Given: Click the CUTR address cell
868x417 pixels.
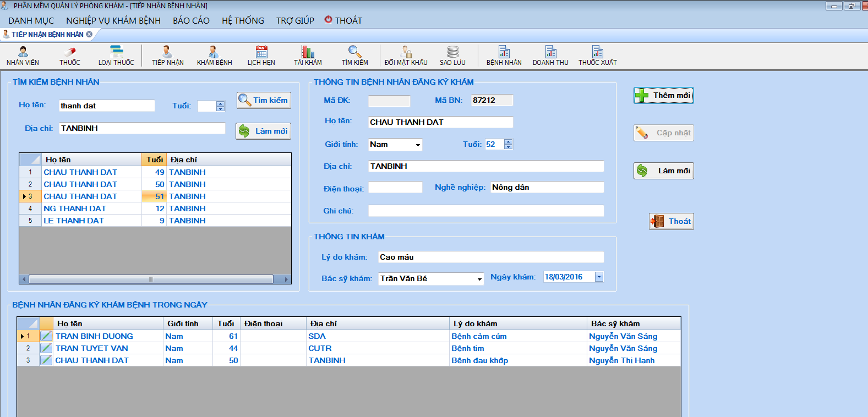Looking at the screenshot, I should 378,348.
